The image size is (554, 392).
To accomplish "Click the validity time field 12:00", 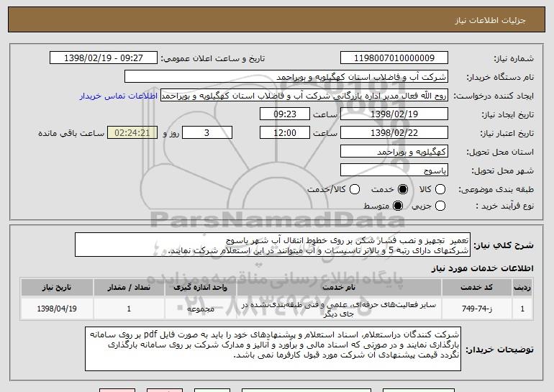I will click(285, 133).
